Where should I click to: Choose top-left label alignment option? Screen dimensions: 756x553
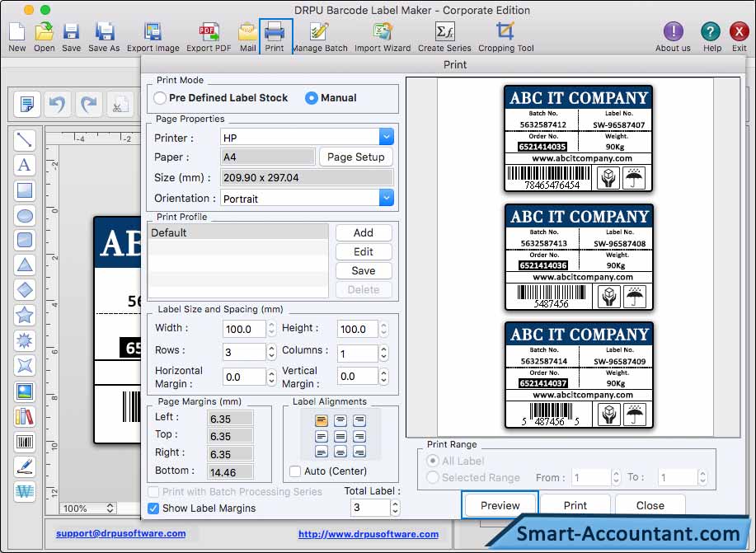click(321, 420)
